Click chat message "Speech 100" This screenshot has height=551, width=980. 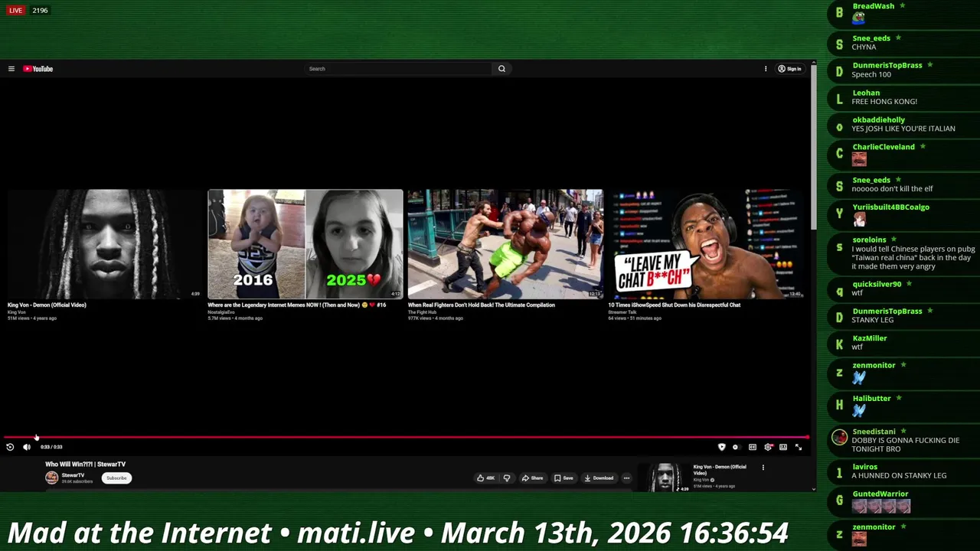(871, 74)
